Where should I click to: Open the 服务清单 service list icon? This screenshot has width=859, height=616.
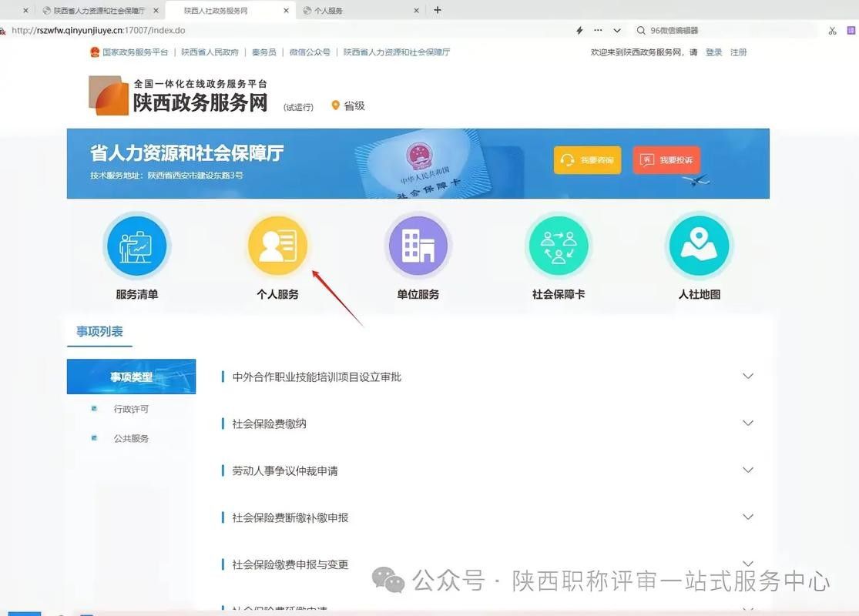click(136, 246)
